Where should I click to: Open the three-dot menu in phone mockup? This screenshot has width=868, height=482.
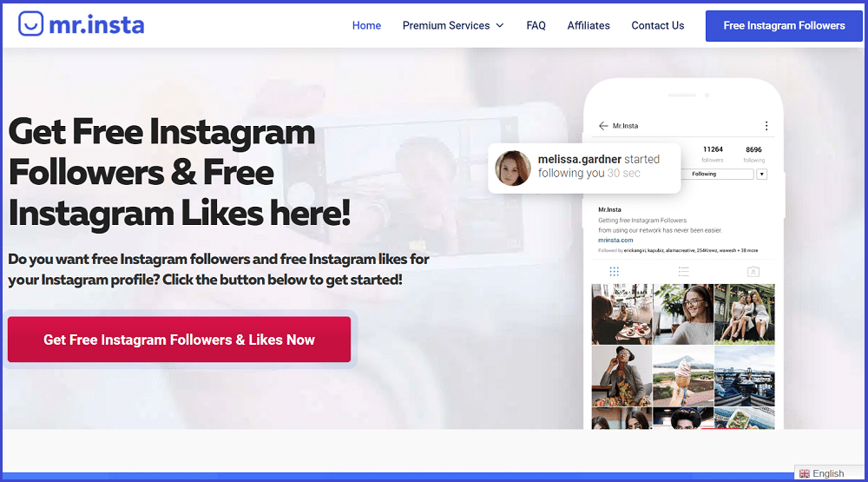766,126
